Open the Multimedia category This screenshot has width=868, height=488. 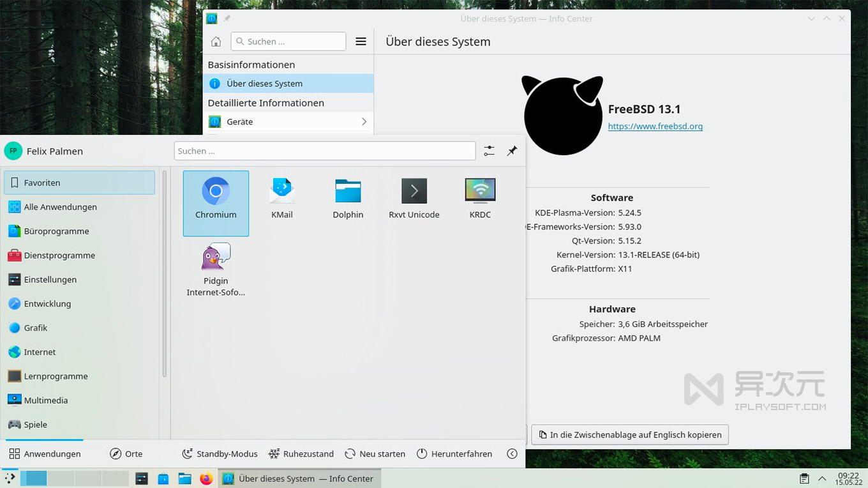[80, 400]
